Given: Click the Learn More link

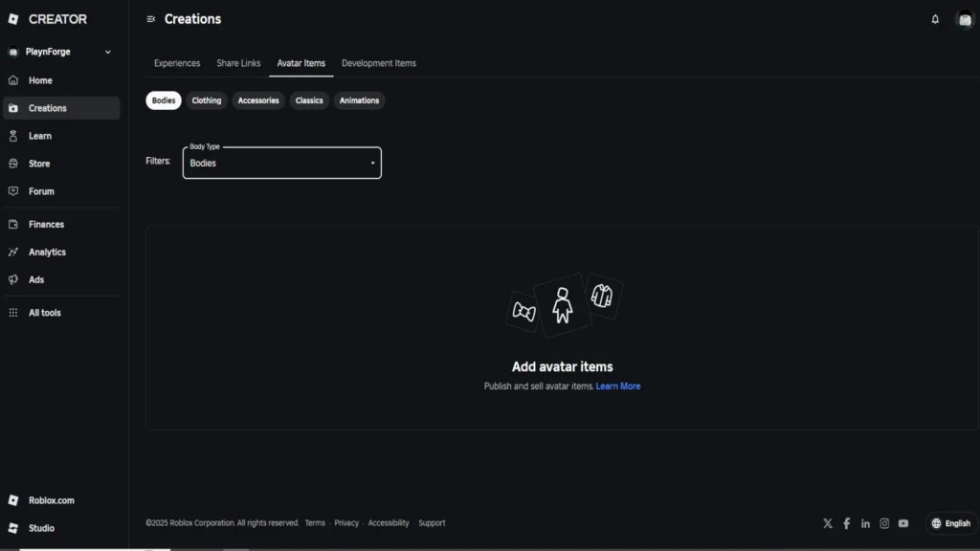Looking at the screenshot, I should (x=618, y=386).
